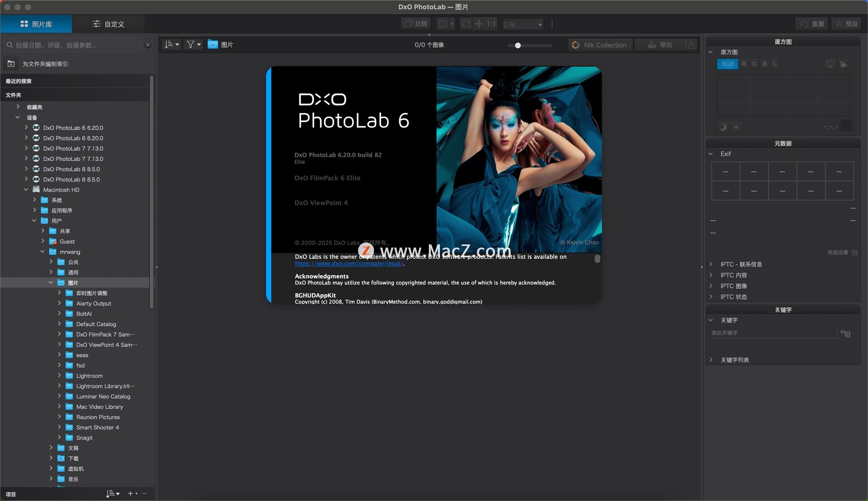The image size is (868, 501).
Task: Click the mrwang home folder icon
Action: 53,252
